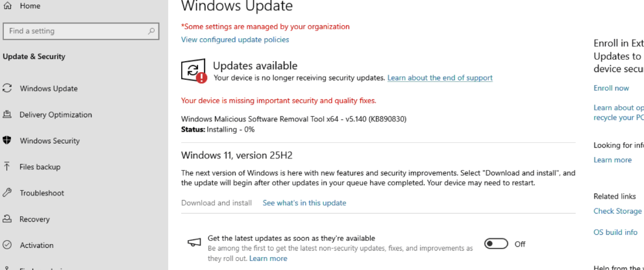Click the search magnifier icon
This screenshot has height=270, width=644.
151,31
